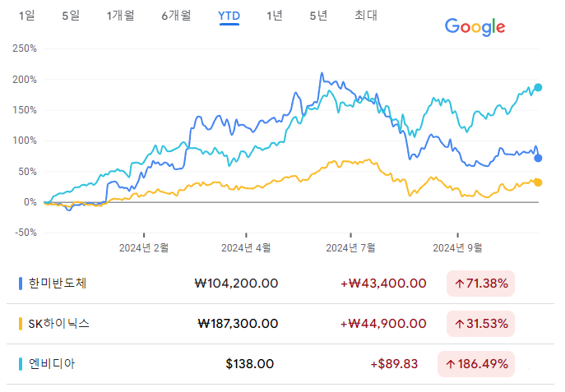Viewport: 565px width, 392px height.
Task: Click the cyan 엔비디아 endpoint dot on chart
Action: pos(538,87)
